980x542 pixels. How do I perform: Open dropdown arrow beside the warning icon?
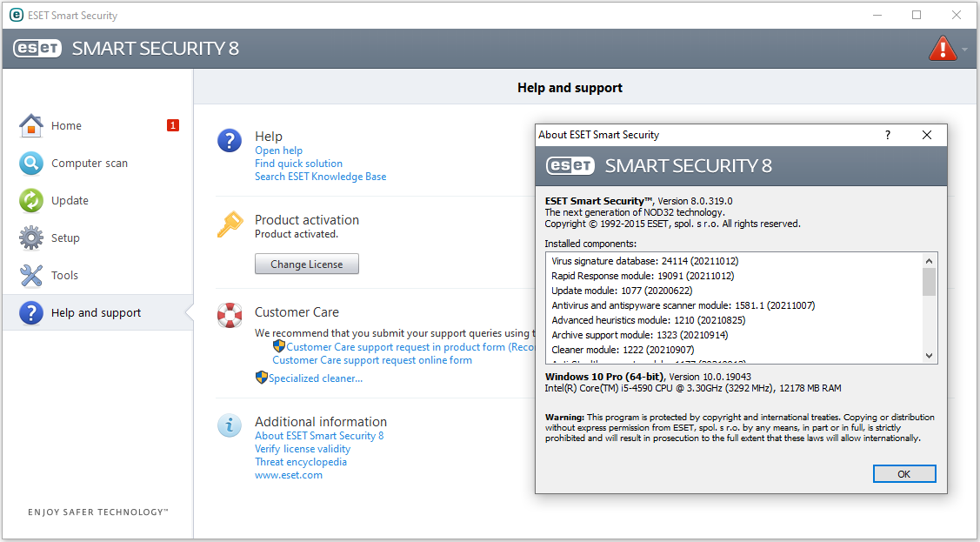click(964, 50)
